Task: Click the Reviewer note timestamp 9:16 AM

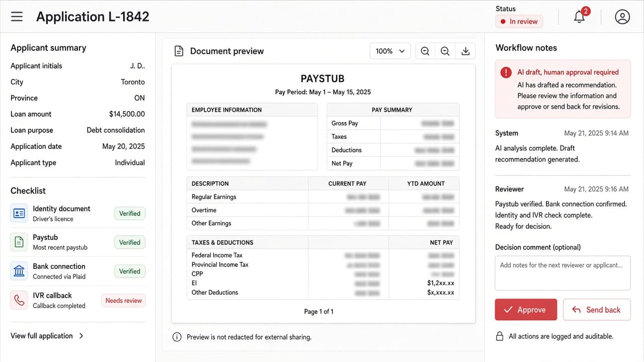Action: tap(596, 189)
